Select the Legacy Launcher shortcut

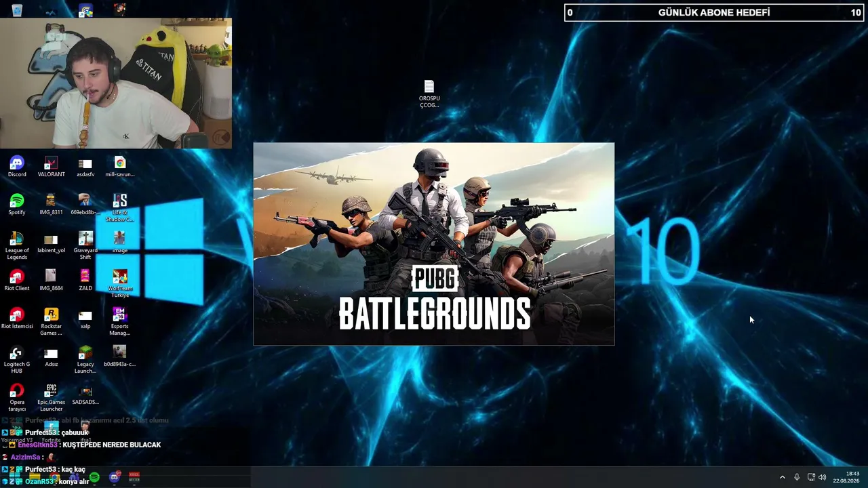pyautogui.click(x=85, y=360)
